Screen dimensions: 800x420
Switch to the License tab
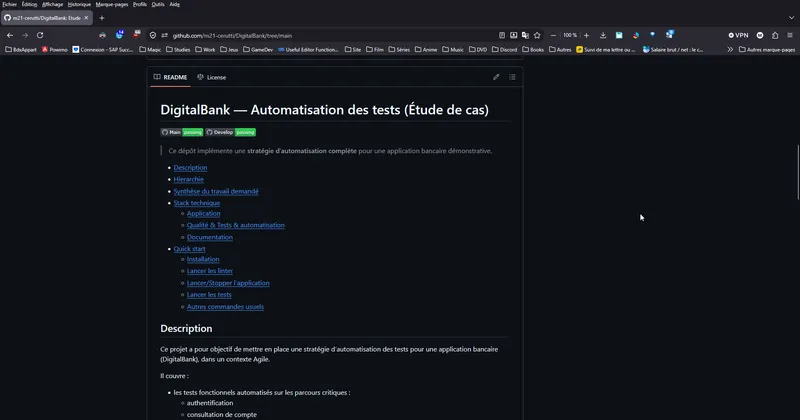click(212, 77)
